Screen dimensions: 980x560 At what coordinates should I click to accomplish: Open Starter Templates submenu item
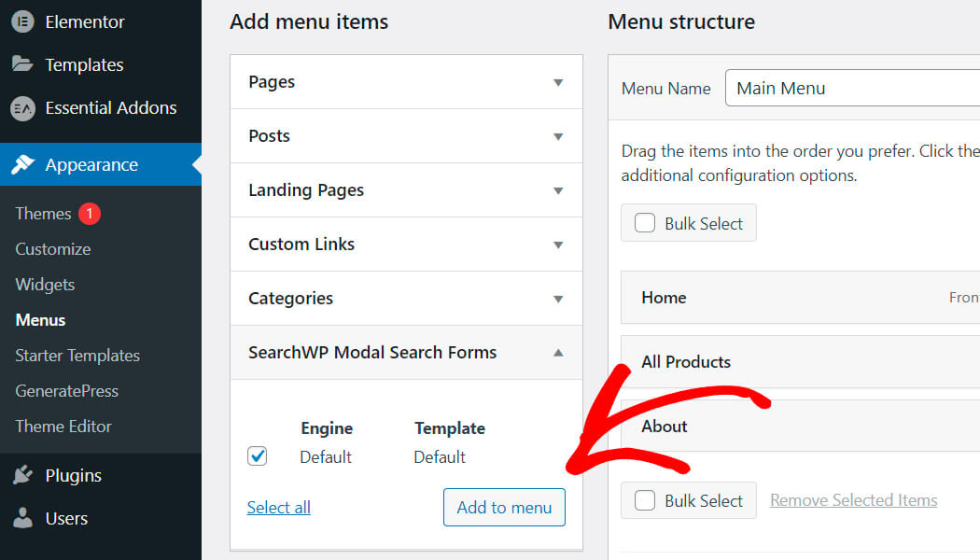[77, 356]
